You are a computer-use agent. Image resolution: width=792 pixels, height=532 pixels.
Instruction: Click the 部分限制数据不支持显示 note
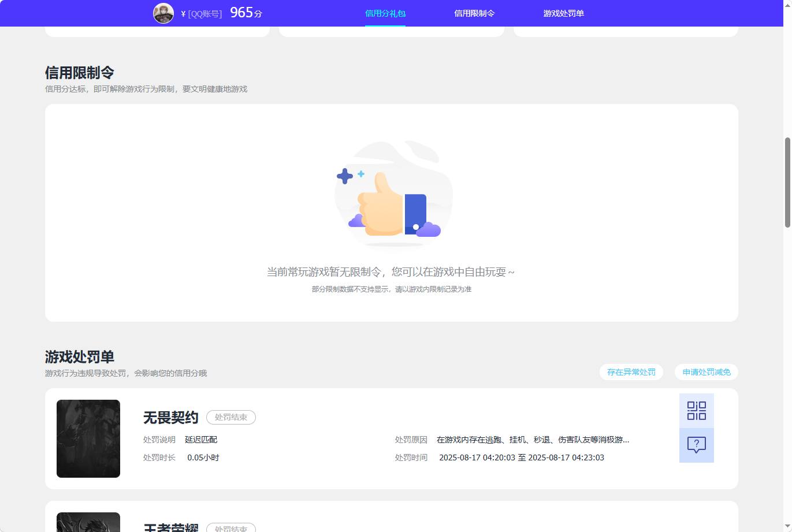(x=392, y=289)
